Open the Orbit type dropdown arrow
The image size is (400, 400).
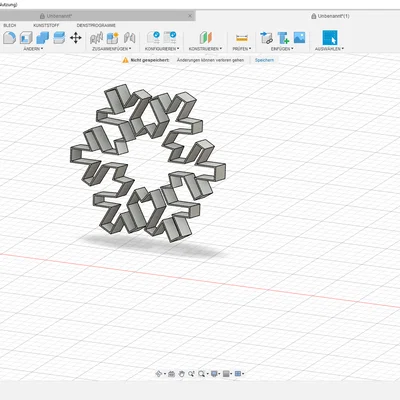[165, 374]
